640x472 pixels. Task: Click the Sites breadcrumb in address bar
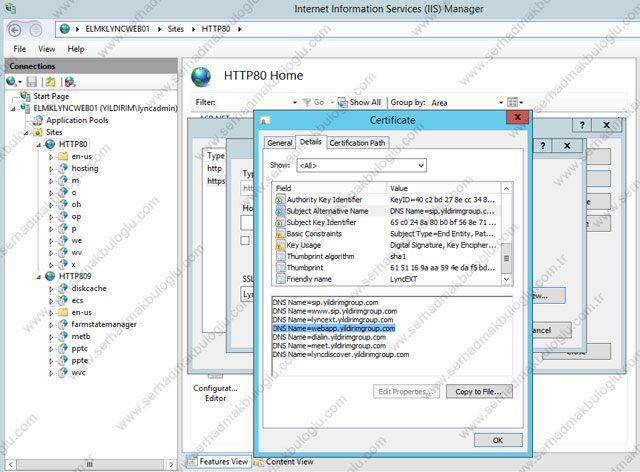176,29
